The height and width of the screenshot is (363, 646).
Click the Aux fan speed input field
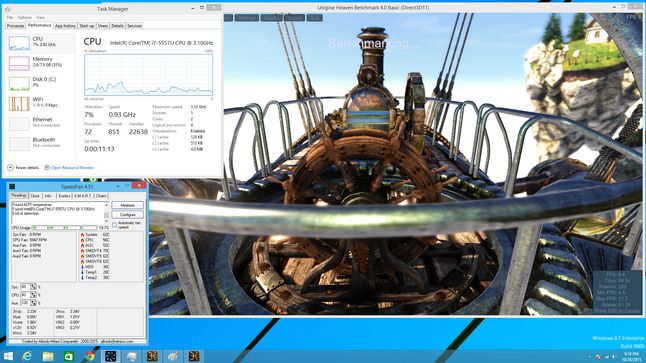[x=25, y=303]
